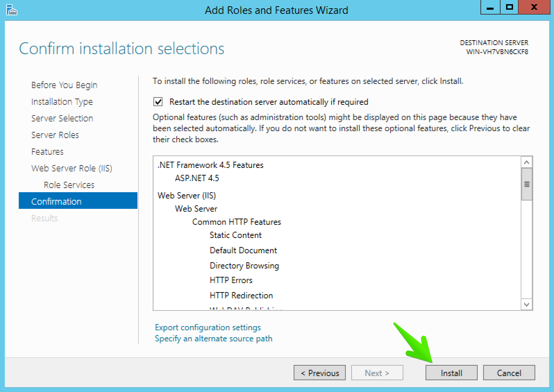Maximize the wizard window
The image size is (554, 392).
pyautogui.click(x=509, y=7)
